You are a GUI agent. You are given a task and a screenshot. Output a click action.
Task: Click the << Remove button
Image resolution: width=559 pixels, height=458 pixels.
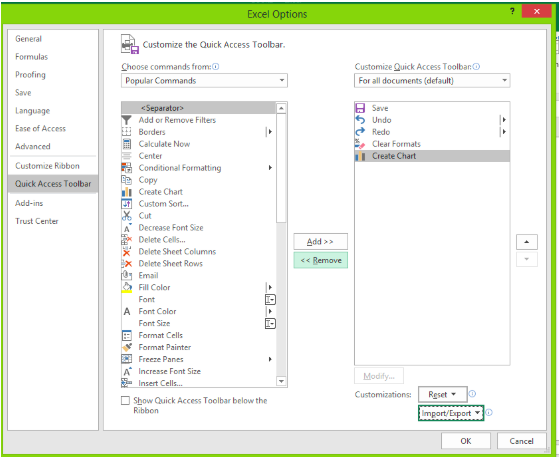320,261
